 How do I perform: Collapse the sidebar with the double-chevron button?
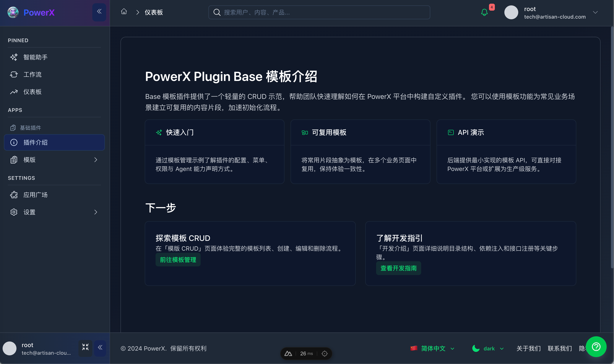(x=99, y=11)
